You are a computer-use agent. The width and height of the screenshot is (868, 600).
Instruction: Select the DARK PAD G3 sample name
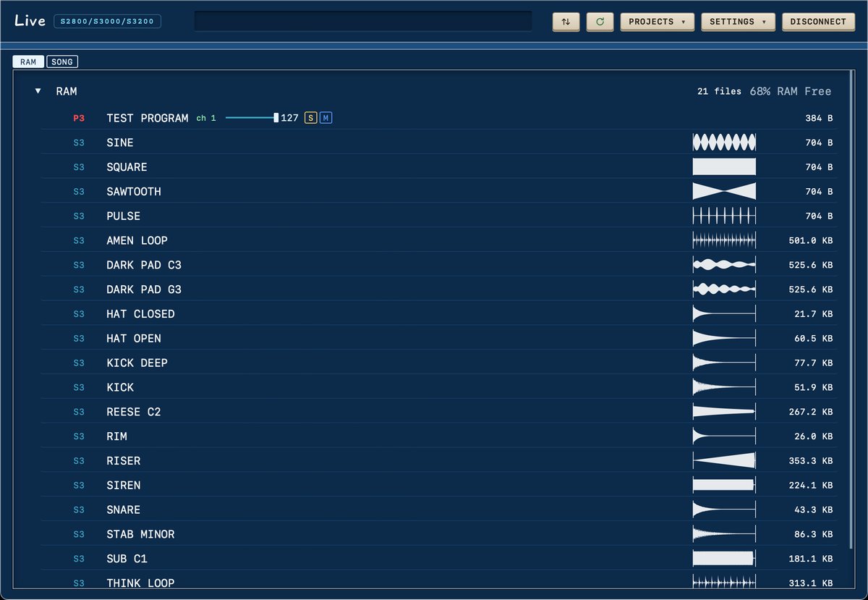pyautogui.click(x=144, y=290)
